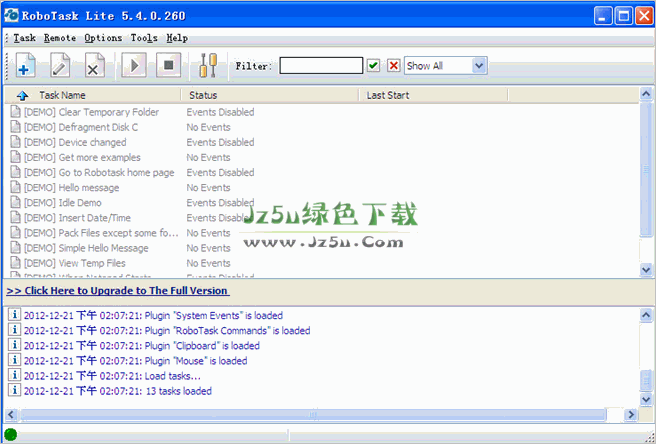Open the settings tools icon in the toolbar
Viewport: 656px width, 444px height.
(x=208, y=65)
